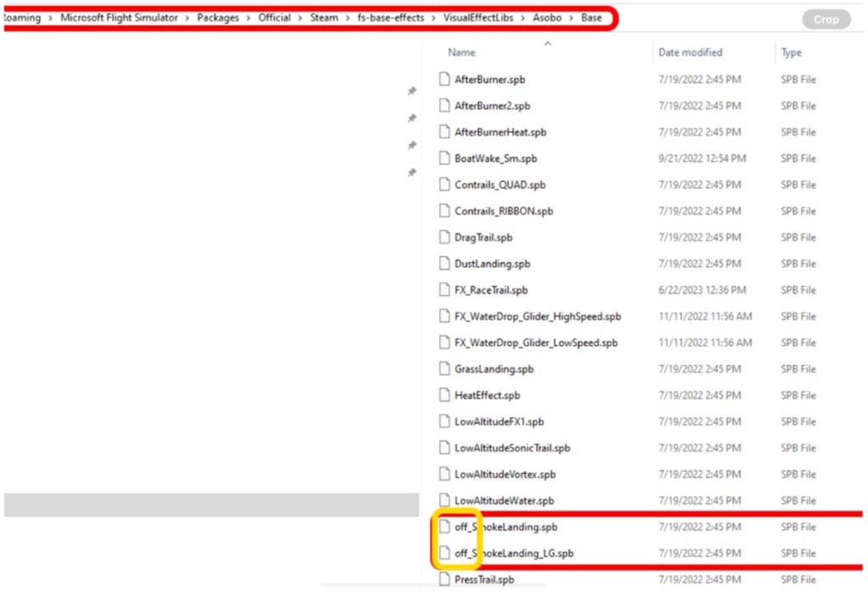Expand chevron after Asobo in breadcrumb
Screen dimensions: 868x597
(571, 19)
